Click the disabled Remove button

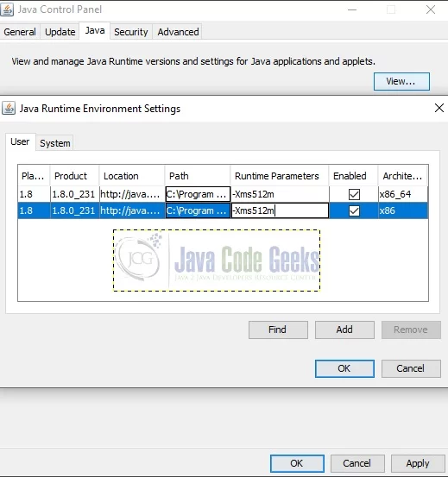click(411, 330)
